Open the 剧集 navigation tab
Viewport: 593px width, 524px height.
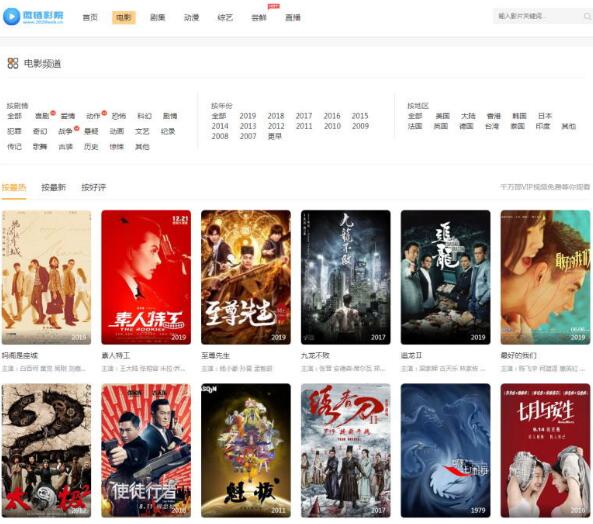(x=157, y=17)
